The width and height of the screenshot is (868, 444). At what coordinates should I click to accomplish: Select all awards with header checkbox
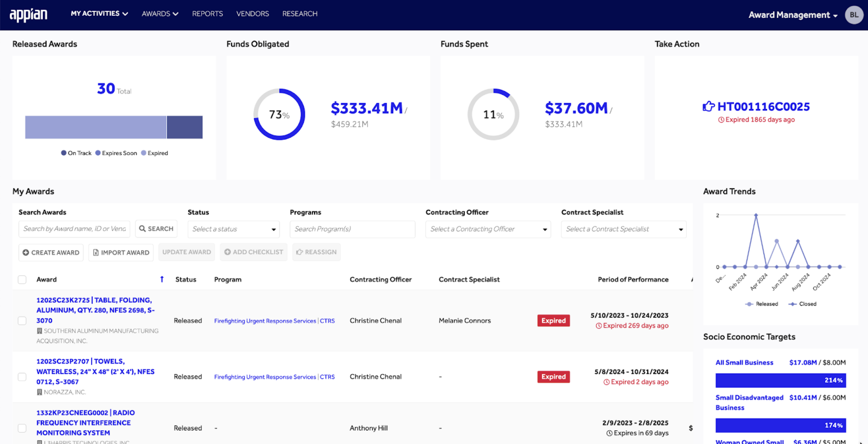22,280
